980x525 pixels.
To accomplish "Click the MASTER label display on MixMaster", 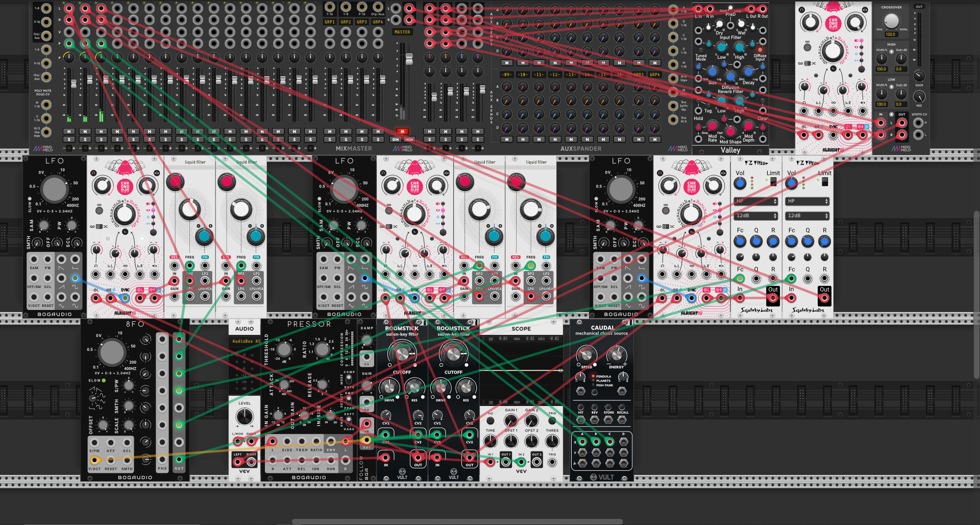I will [402, 32].
